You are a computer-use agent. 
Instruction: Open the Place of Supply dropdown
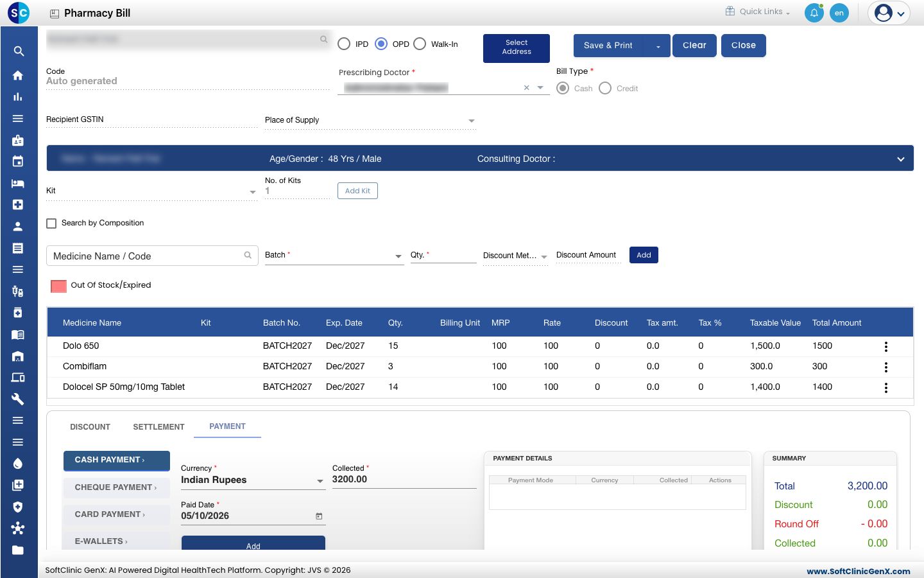pos(370,120)
